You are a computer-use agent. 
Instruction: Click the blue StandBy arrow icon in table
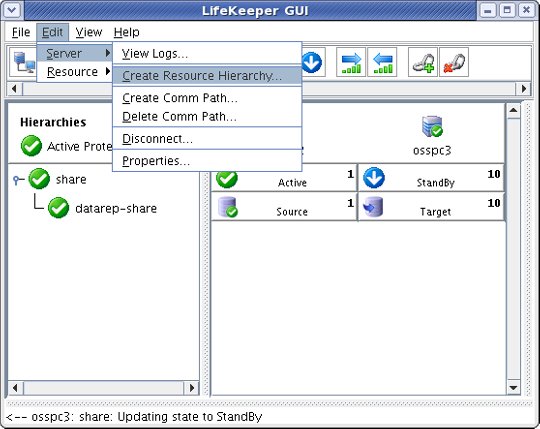pyautogui.click(x=374, y=178)
